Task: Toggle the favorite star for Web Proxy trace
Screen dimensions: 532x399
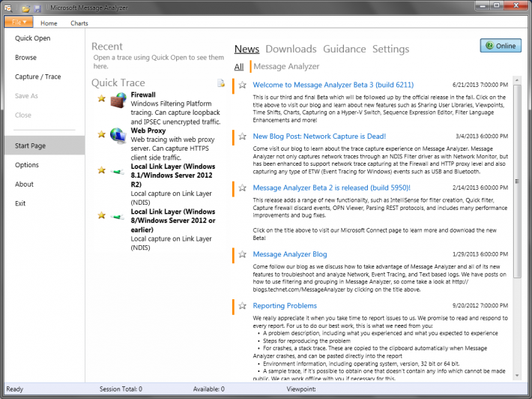Action: [x=101, y=134]
